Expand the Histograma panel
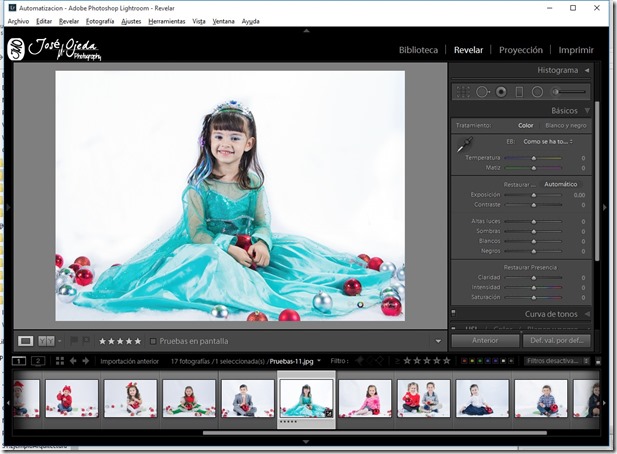This screenshot has height=454, width=617. point(587,70)
